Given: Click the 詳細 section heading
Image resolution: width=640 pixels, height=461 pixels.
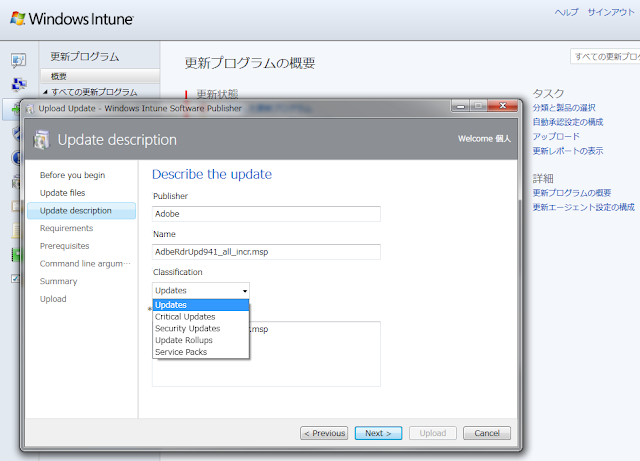Looking at the screenshot, I should coord(543,178).
